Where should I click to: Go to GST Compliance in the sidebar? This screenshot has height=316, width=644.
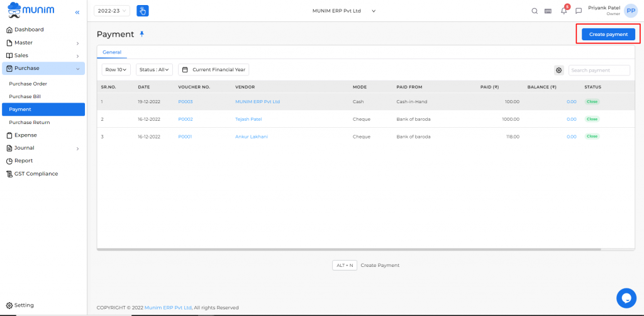tap(36, 174)
